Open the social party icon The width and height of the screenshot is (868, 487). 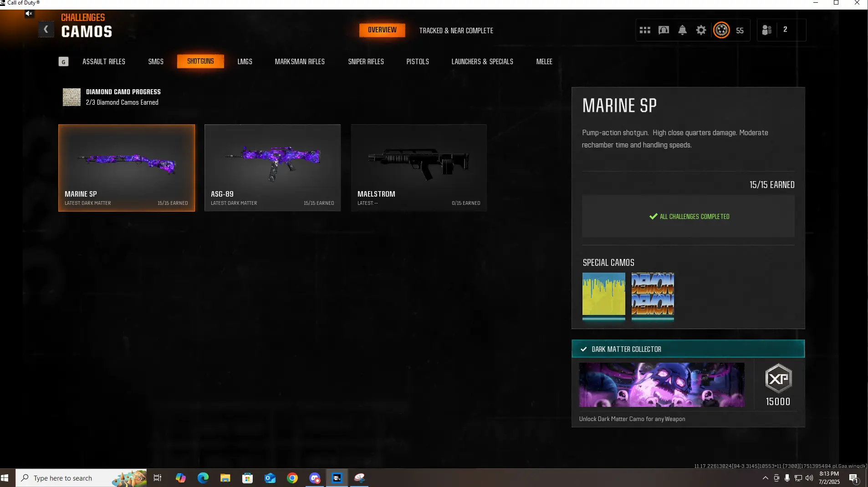tap(767, 30)
